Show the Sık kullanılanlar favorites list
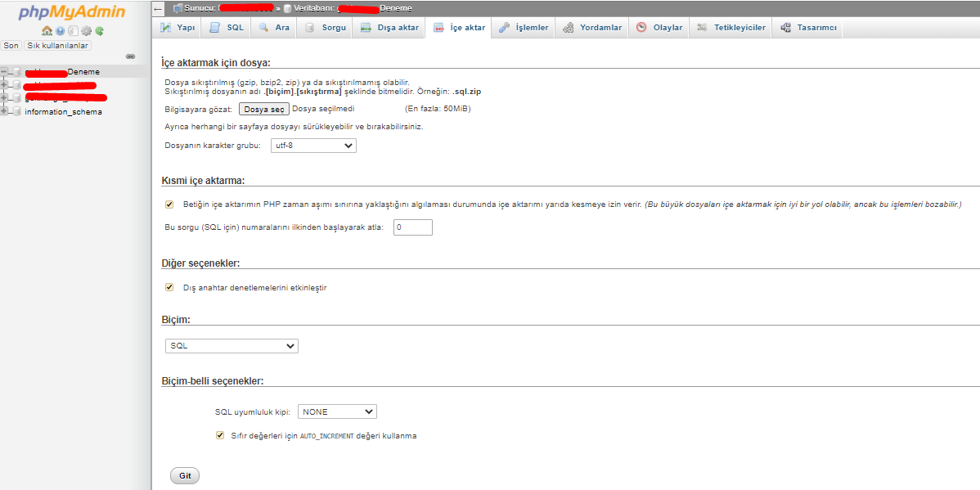 pyautogui.click(x=57, y=46)
